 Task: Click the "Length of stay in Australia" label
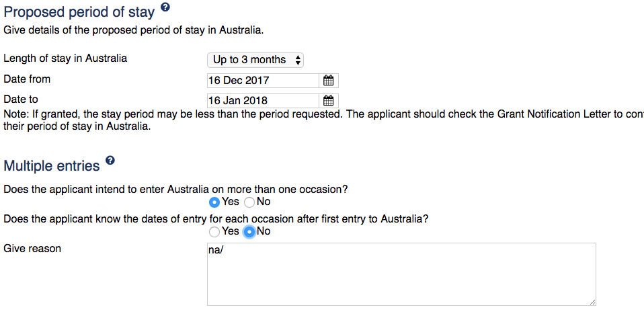[65, 58]
